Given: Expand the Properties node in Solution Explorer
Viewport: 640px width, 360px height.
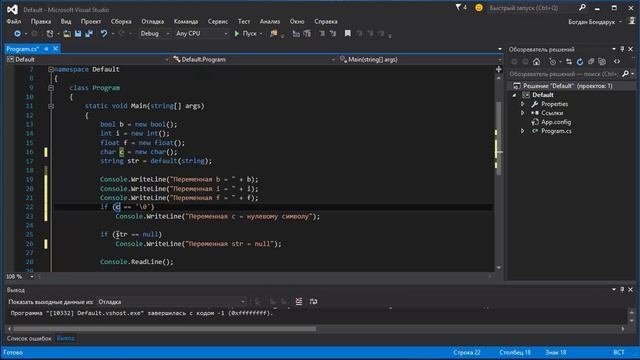Looking at the screenshot, I should pyautogui.click(x=522, y=104).
